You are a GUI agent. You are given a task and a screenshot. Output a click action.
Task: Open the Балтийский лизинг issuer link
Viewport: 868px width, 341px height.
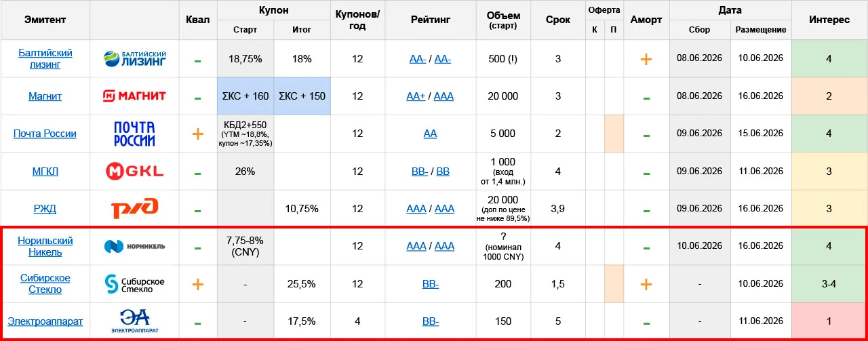click(45, 59)
